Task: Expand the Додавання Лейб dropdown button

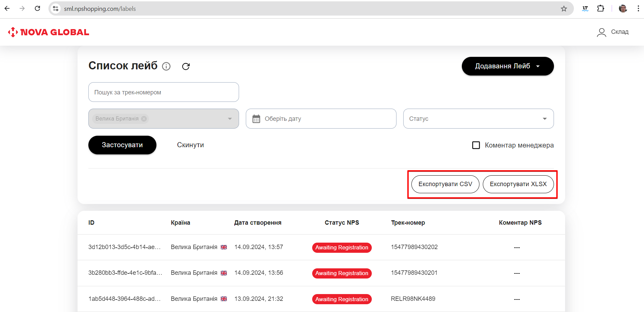Action: (508, 66)
